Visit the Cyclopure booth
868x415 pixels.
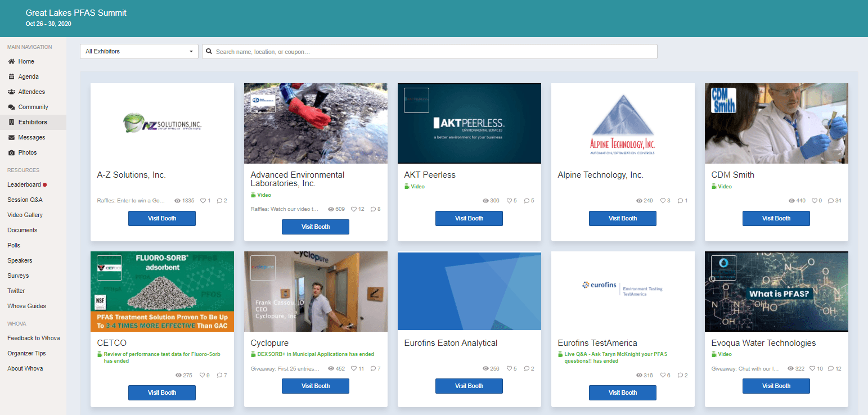(316, 386)
